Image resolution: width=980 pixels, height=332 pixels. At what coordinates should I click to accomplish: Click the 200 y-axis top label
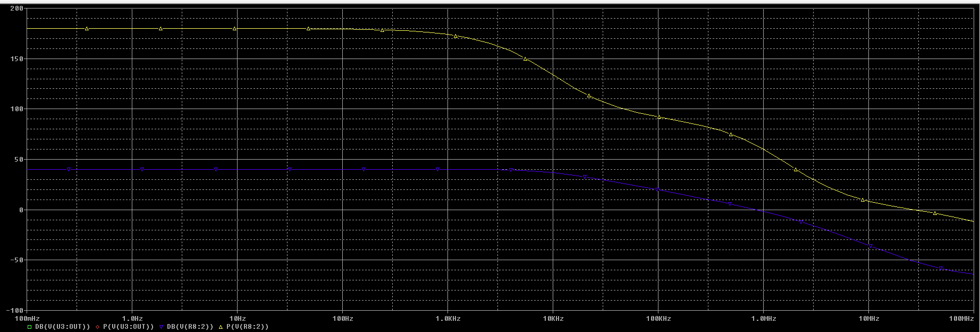[x=16, y=9]
